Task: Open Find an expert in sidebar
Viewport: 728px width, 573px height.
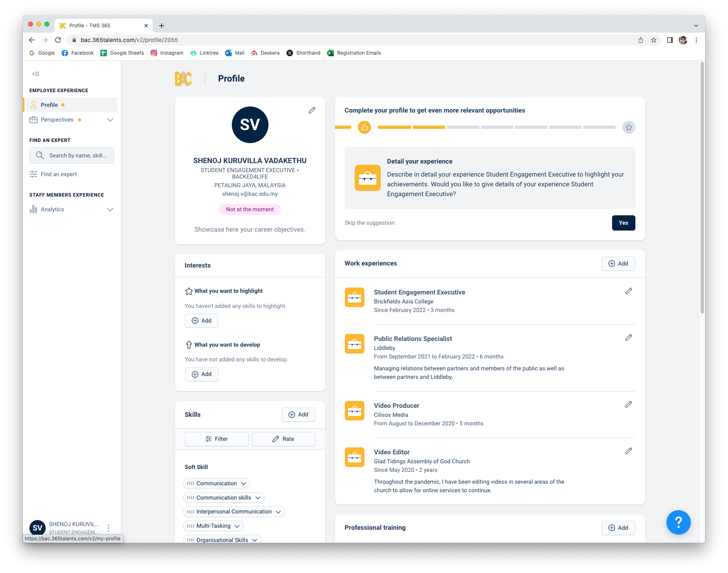Action: coord(58,175)
